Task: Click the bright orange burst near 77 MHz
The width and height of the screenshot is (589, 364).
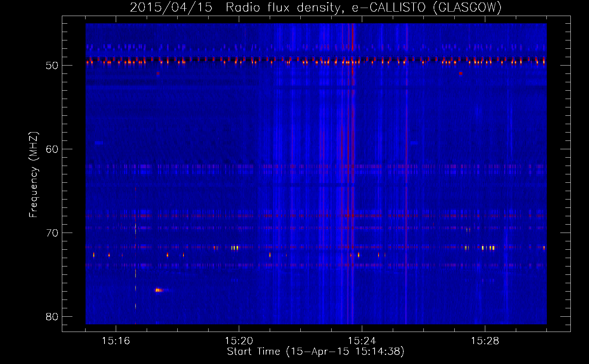Action: 159,290
